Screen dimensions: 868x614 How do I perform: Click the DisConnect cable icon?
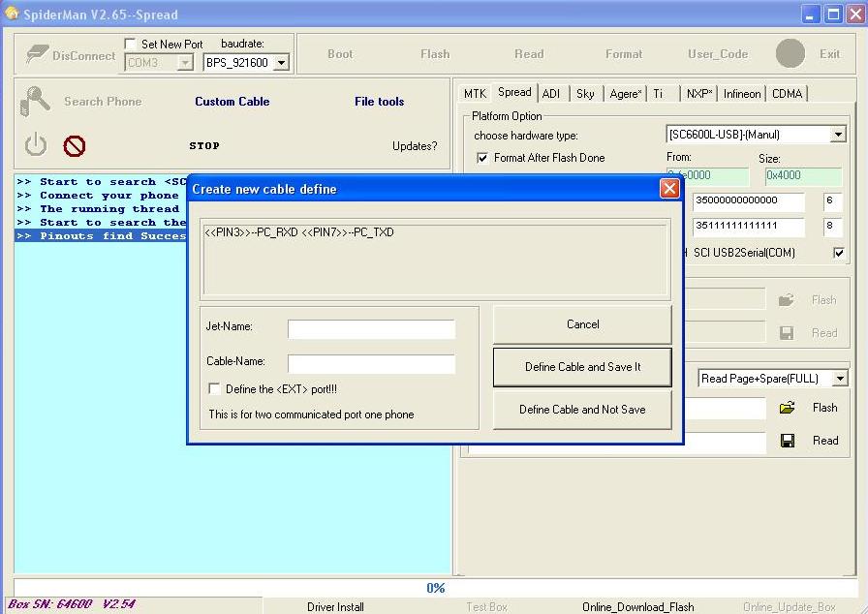[37, 54]
